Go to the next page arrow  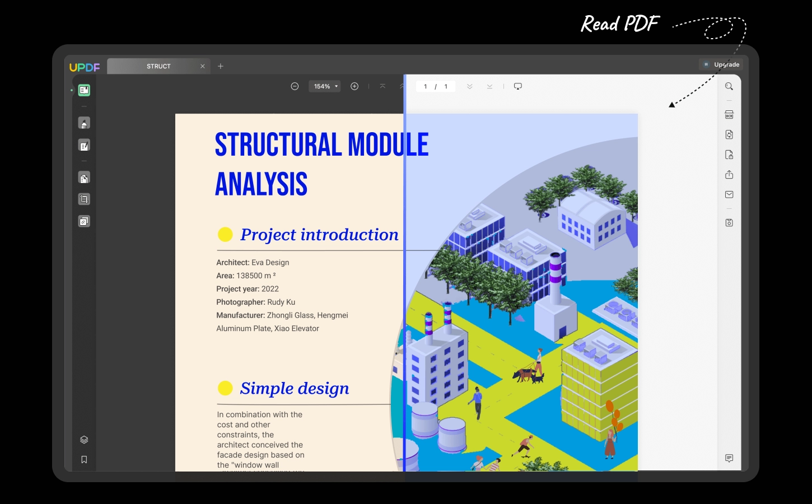pyautogui.click(x=470, y=86)
